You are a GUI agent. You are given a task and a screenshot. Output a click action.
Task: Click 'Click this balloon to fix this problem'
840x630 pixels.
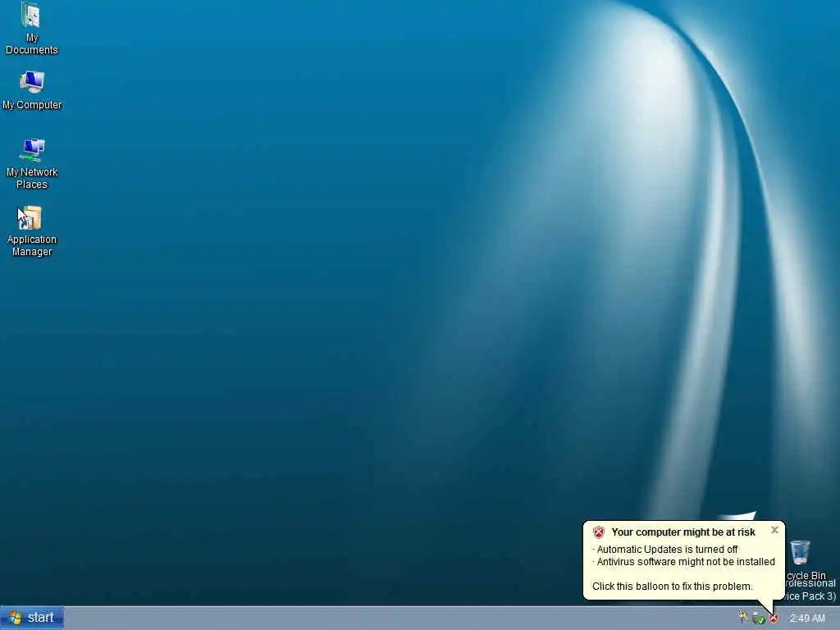(673, 586)
